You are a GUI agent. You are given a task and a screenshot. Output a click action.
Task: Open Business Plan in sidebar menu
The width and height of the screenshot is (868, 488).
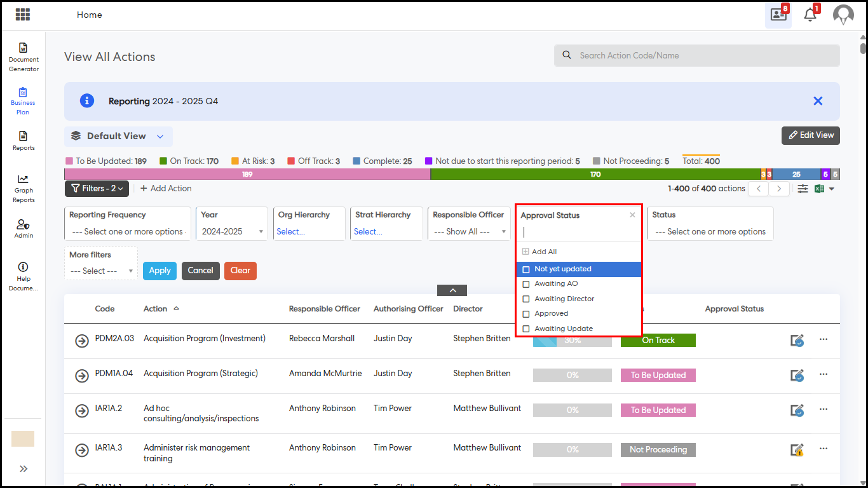coord(24,101)
